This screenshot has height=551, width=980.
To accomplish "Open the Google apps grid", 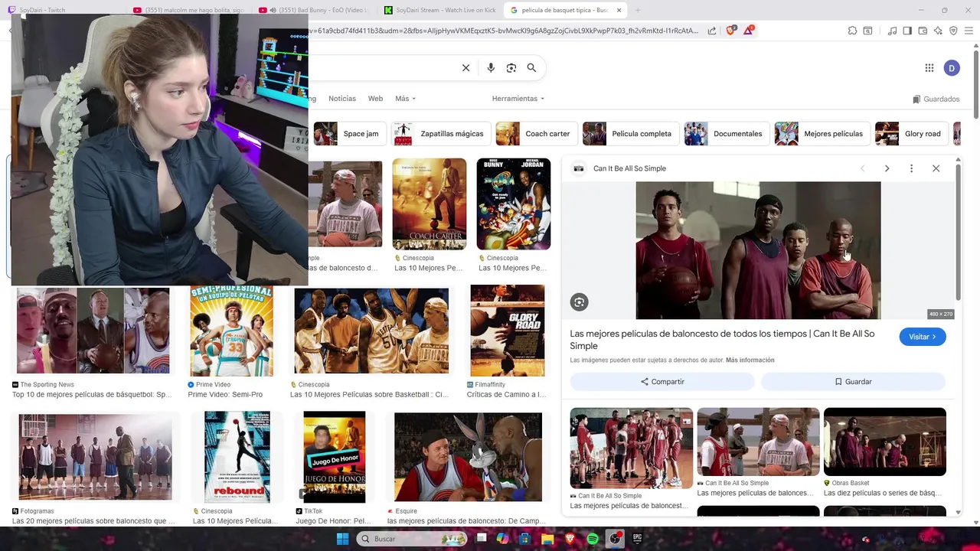I will (929, 68).
